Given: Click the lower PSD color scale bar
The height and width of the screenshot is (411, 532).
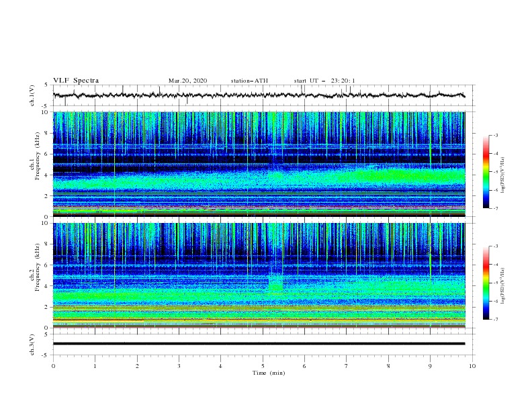Looking at the screenshot, I should [486, 283].
